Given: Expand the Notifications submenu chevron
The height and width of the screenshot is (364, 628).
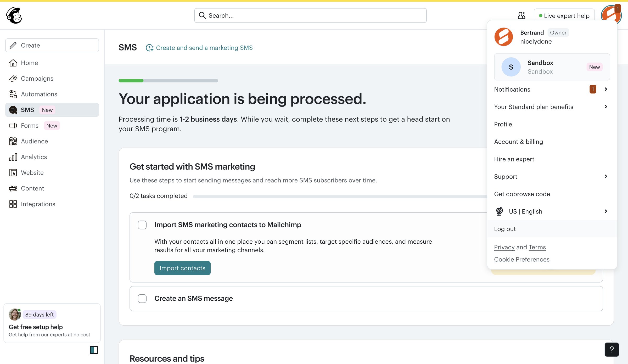Looking at the screenshot, I should pyautogui.click(x=606, y=89).
